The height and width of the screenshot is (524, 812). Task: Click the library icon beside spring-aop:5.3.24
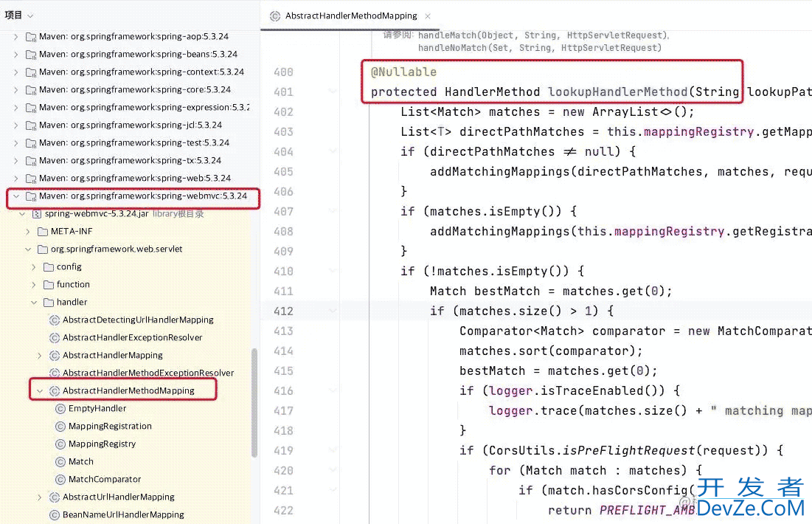coord(31,37)
